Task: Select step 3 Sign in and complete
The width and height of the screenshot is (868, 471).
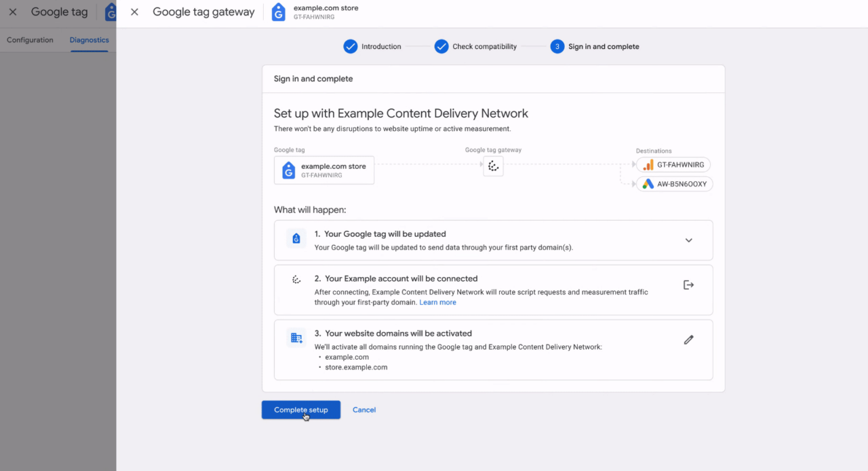Action: click(x=595, y=47)
